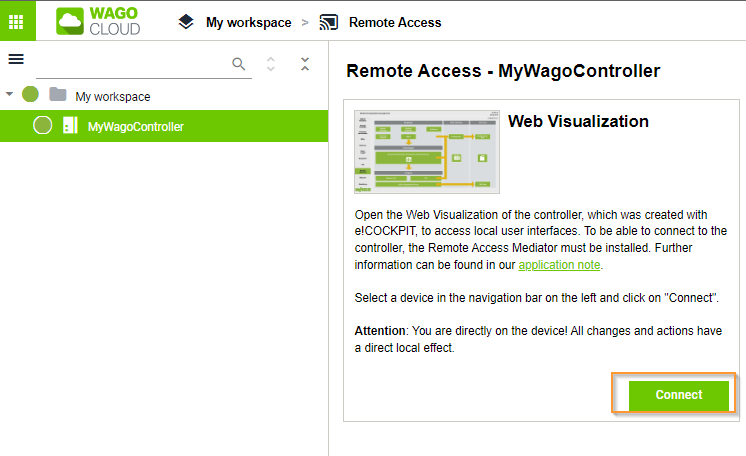Click the workspace layers icon in breadcrumb
Screen dimensions: 746x456
click(x=186, y=22)
